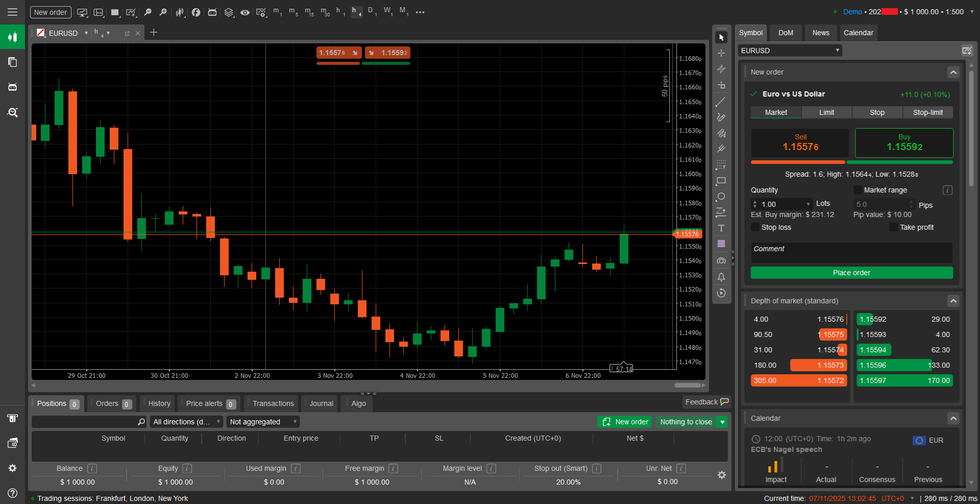Set a price alert with bell icon
Image resolution: width=980 pixels, height=504 pixels.
(721, 277)
